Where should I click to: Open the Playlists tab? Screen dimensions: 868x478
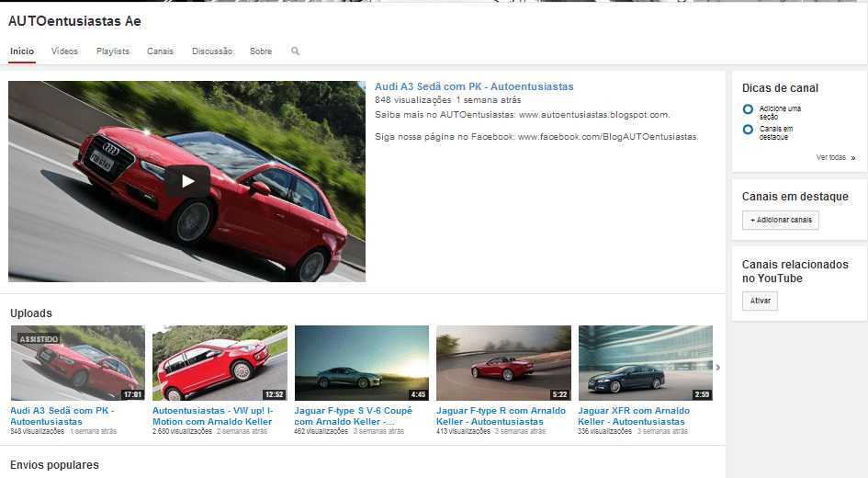(x=112, y=51)
